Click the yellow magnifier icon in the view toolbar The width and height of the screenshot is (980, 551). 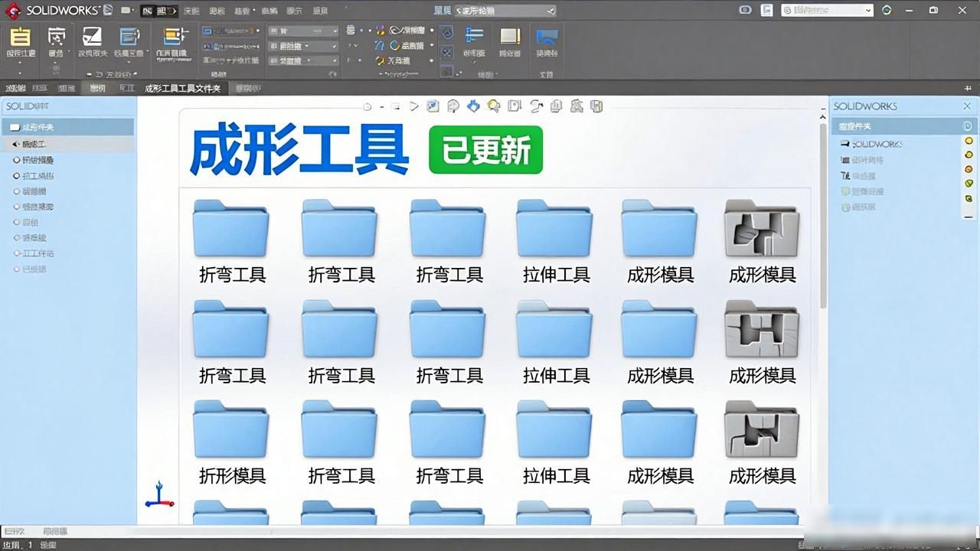pyautogui.click(x=494, y=106)
